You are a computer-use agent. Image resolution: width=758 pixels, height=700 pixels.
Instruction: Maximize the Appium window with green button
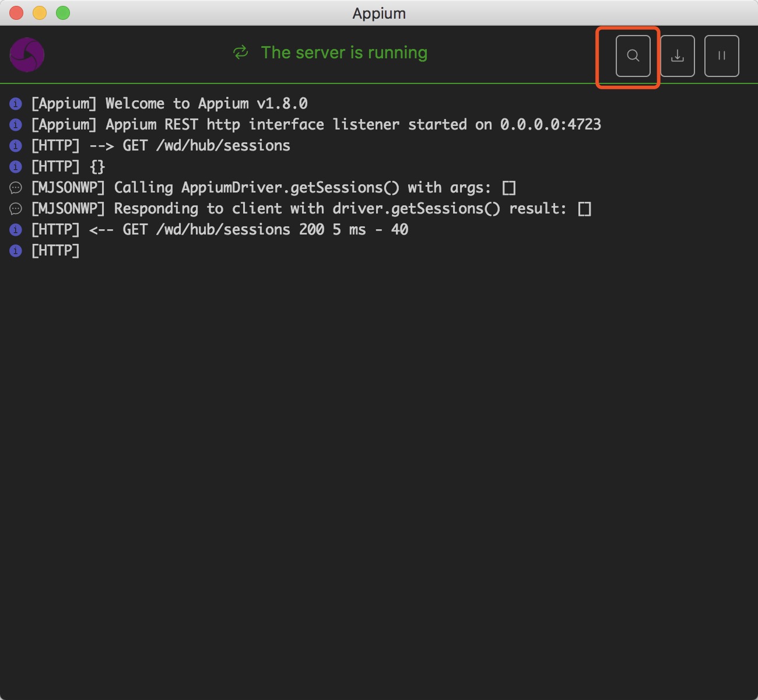tap(63, 13)
